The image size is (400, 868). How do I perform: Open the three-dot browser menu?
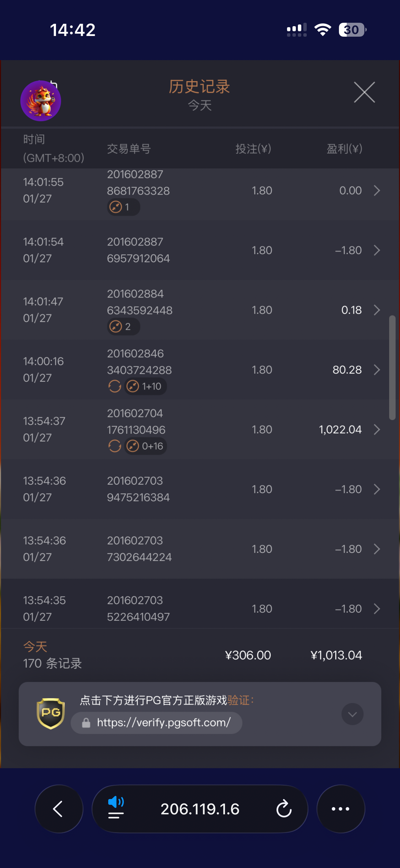340,809
